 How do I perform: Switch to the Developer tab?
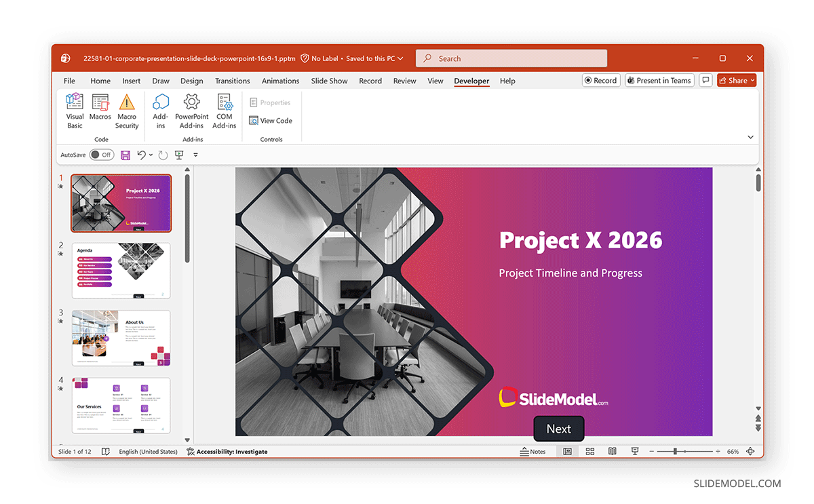(471, 81)
